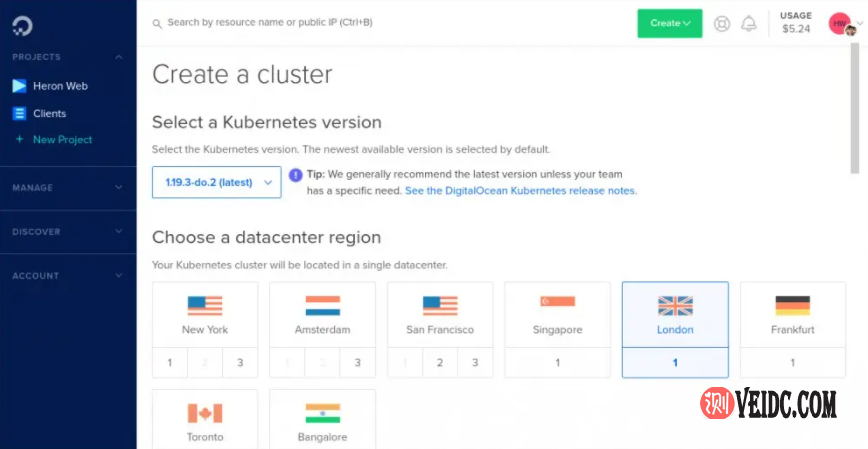Select the Frankfurt datacenter region
This screenshot has width=868, height=449.
pyautogui.click(x=792, y=314)
